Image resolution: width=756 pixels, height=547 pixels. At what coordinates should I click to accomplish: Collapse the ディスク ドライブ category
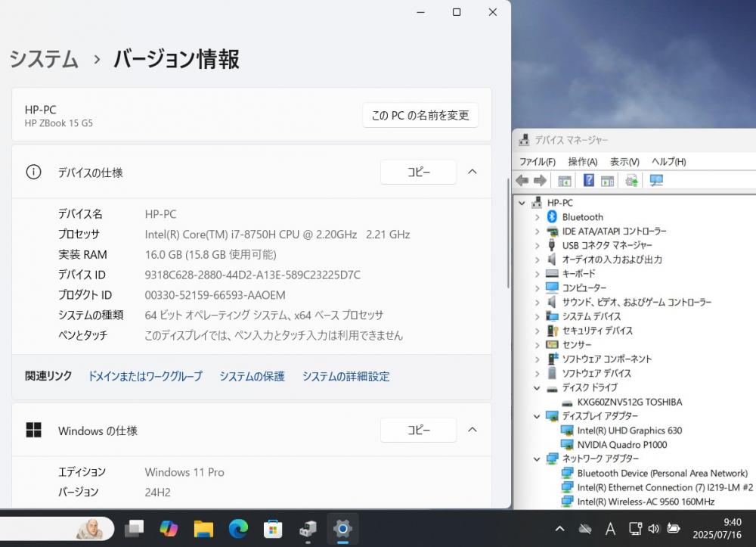coord(537,388)
